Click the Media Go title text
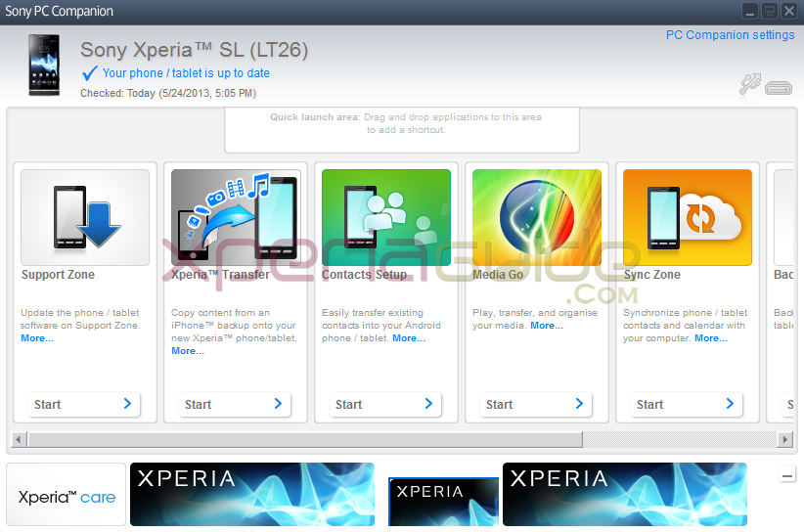Screen dimensions: 804x532 click(x=498, y=275)
